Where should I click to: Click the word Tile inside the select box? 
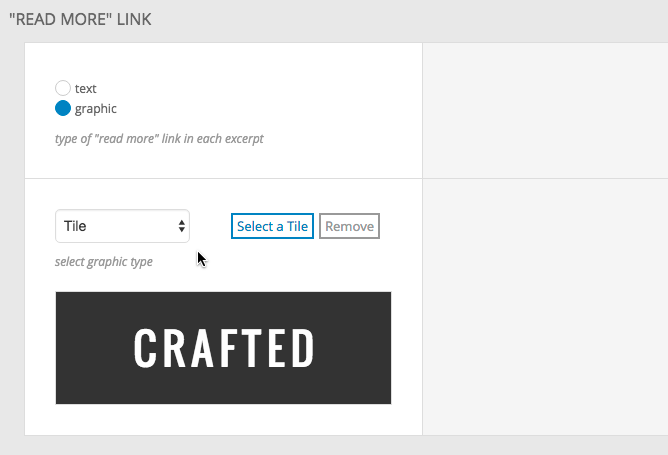coord(75,226)
